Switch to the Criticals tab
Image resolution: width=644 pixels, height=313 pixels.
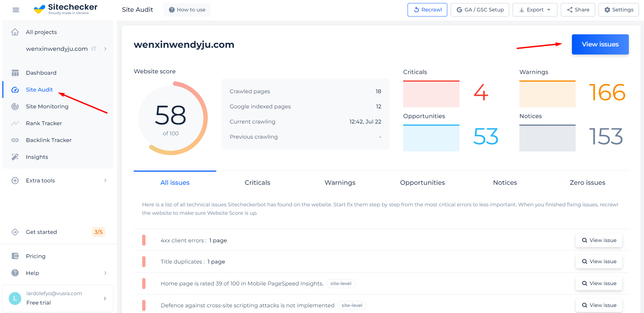coord(257,183)
